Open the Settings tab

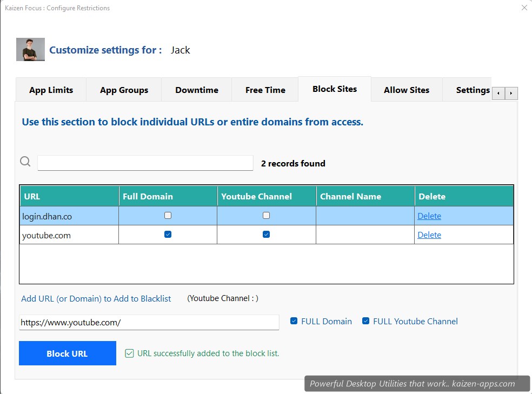(473, 90)
